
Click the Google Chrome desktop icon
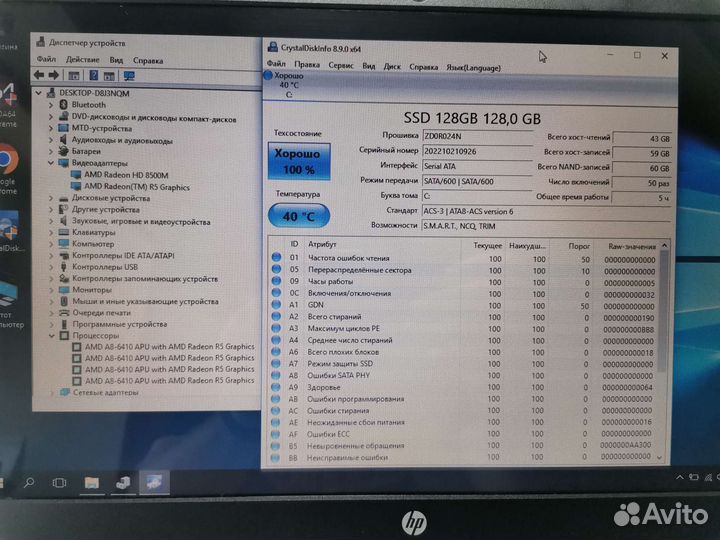point(7,159)
